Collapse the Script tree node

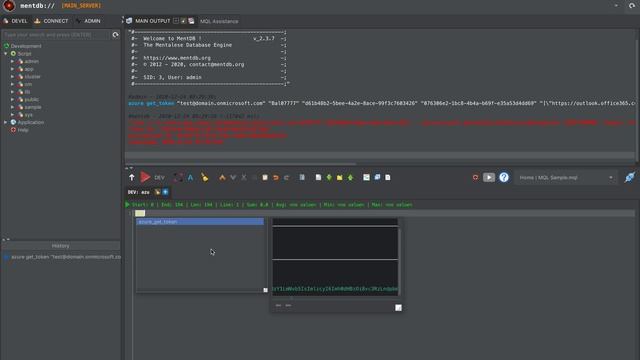pyautogui.click(x=6, y=53)
